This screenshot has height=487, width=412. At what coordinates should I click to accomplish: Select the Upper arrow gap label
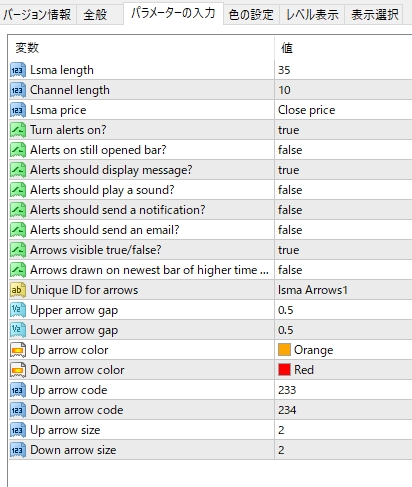point(74,310)
